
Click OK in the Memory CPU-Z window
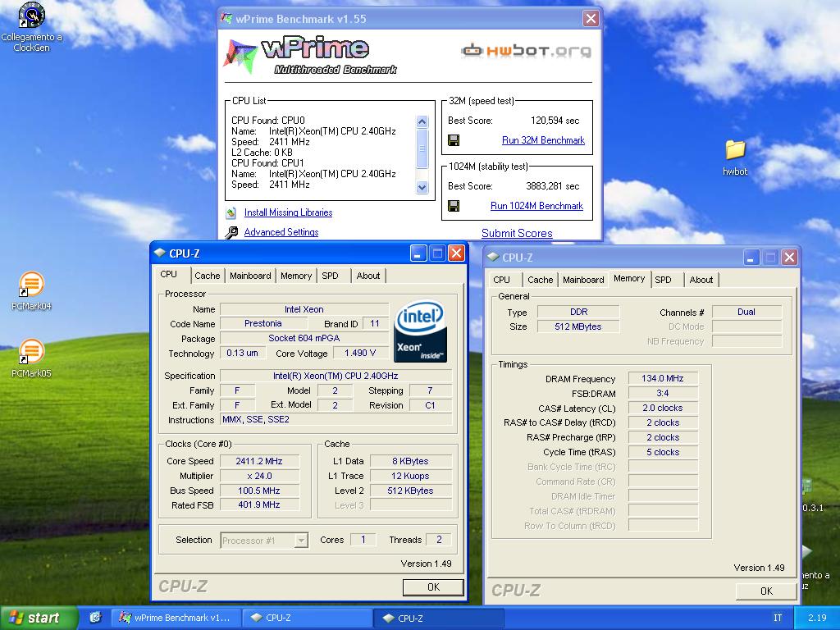[x=767, y=591]
